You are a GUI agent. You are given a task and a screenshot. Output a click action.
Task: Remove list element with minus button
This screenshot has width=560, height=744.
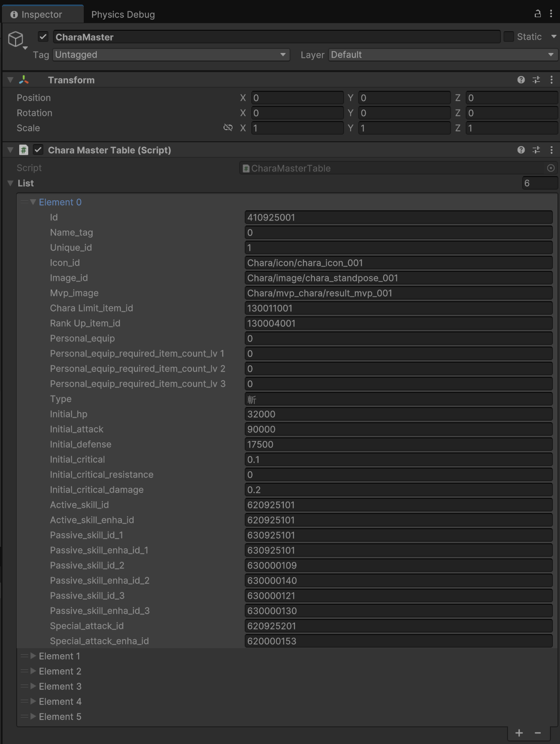tap(538, 733)
